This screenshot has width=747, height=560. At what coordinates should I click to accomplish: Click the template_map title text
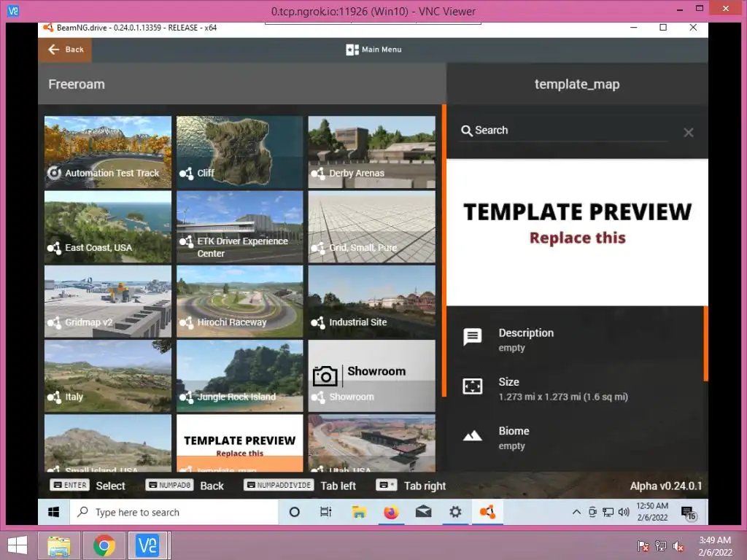577,85
